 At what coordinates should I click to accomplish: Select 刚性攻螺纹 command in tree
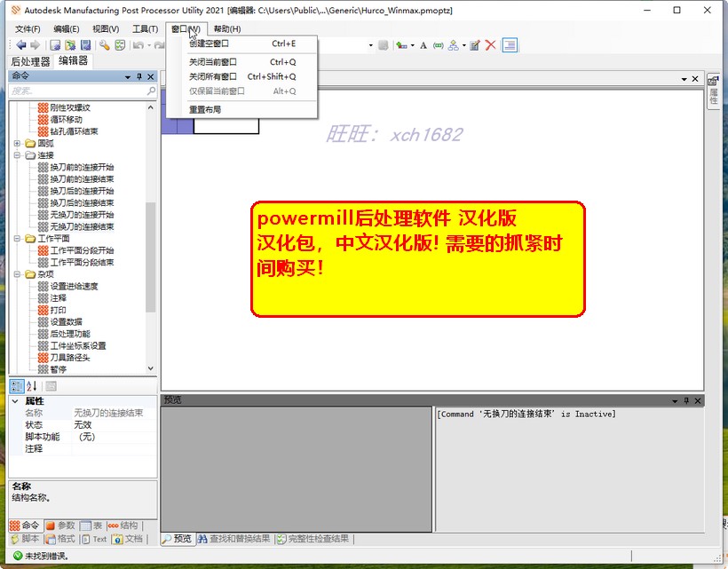click(70, 107)
